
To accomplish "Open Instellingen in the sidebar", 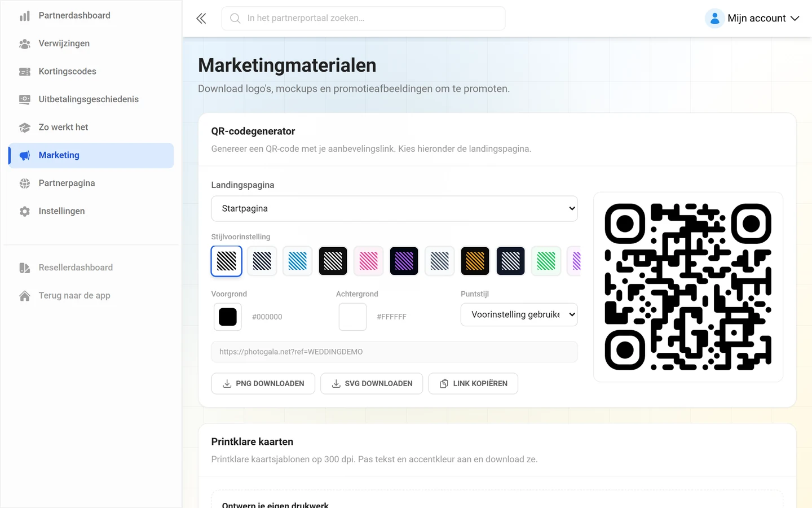I will [91, 211].
